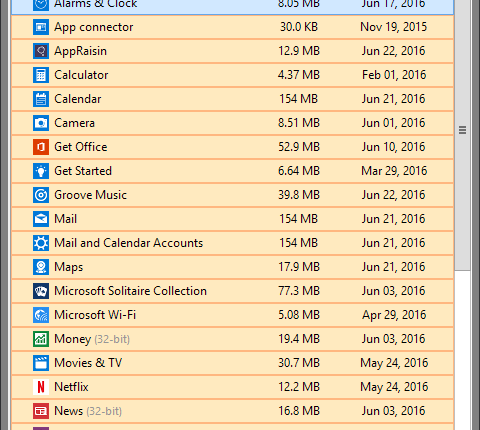Select the Money (32-bit) name

pyautogui.click(x=92, y=339)
